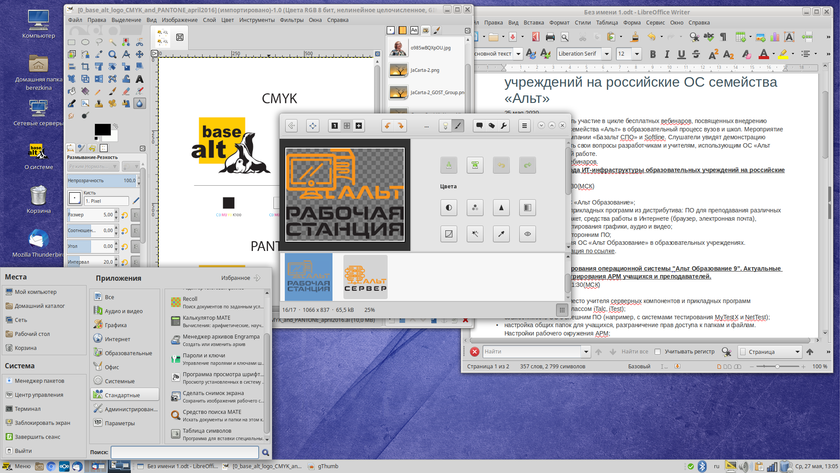
Task: Select the 'Альт Сервер' thumbnail in gThumb
Action: click(365, 277)
